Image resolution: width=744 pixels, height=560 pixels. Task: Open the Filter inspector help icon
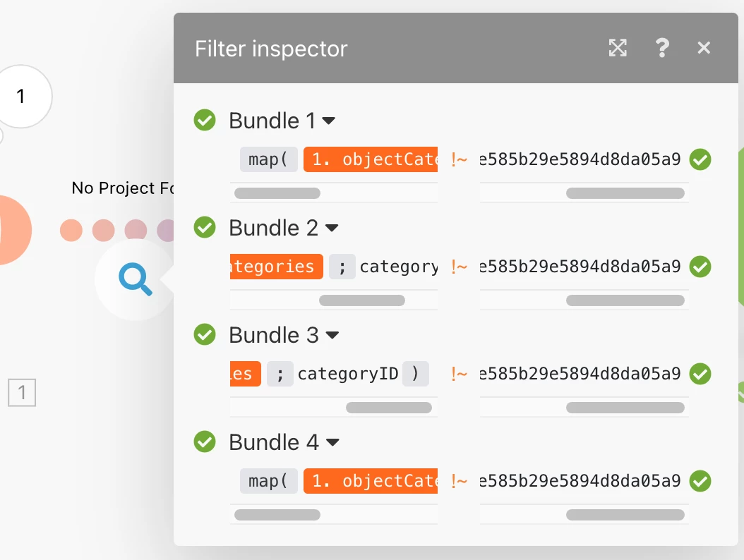click(x=661, y=48)
